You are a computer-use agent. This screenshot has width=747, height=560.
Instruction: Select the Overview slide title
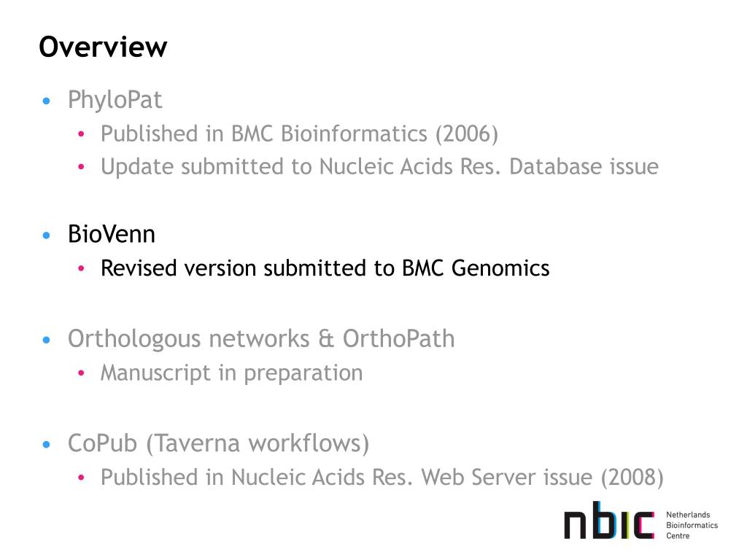pos(103,47)
